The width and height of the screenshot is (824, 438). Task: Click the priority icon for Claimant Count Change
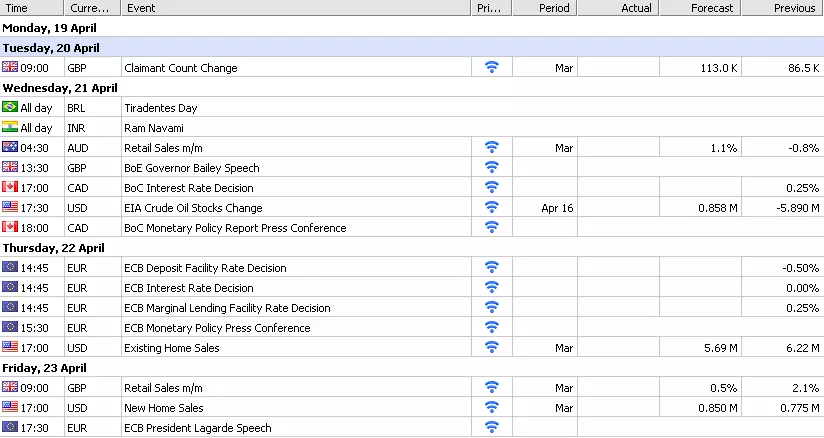[491, 67]
